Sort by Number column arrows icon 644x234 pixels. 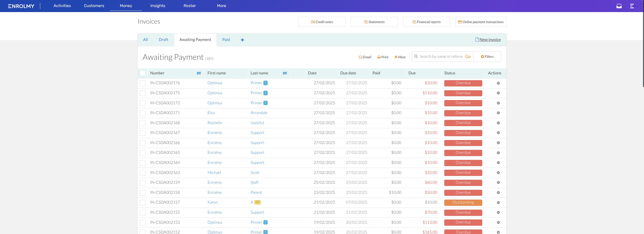(199, 73)
